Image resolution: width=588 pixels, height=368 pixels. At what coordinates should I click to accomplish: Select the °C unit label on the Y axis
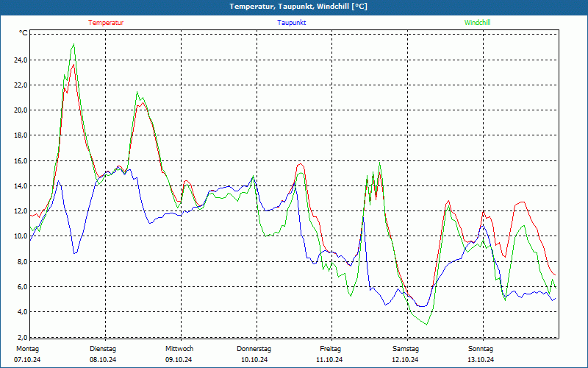[x=24, y=33]
